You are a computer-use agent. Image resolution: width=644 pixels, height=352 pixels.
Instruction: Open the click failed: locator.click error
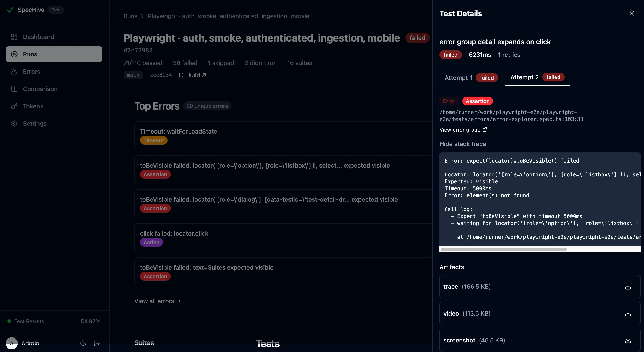(283, 238)
